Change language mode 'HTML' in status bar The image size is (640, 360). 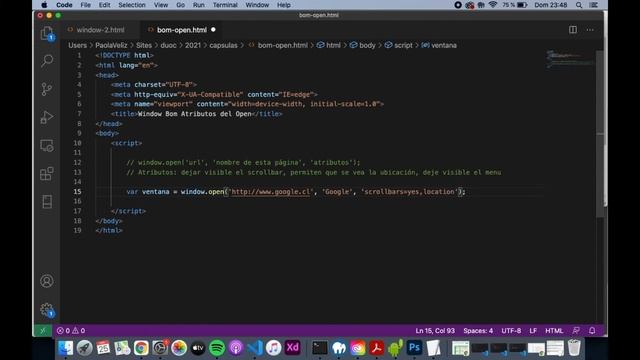tap(554, 331)
